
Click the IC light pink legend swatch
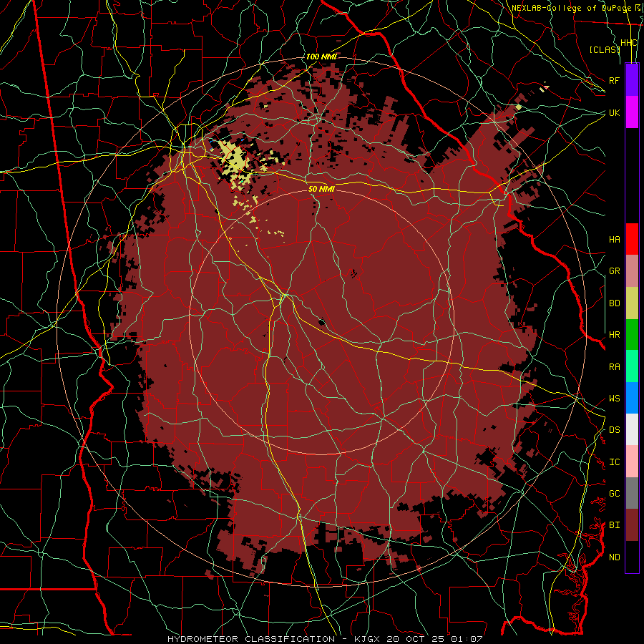point(632,462)
